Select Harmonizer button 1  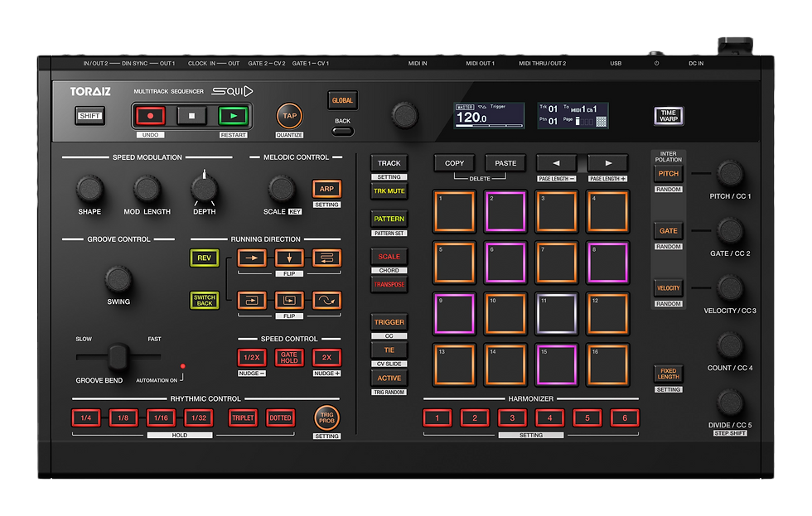[437, 417]
